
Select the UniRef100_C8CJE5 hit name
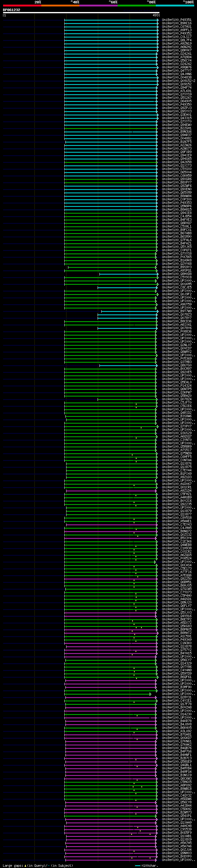[x=176, y=288]
